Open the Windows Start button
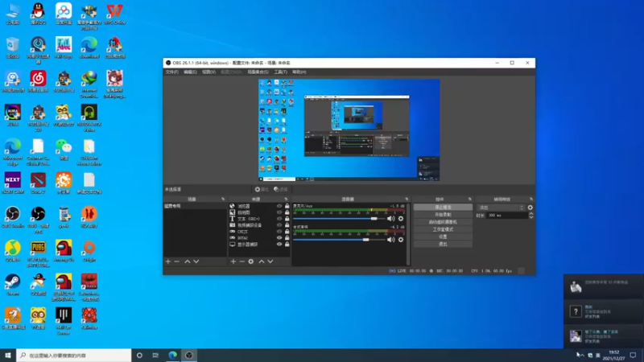This screenshot has height=362, width=644. point(8,355)
